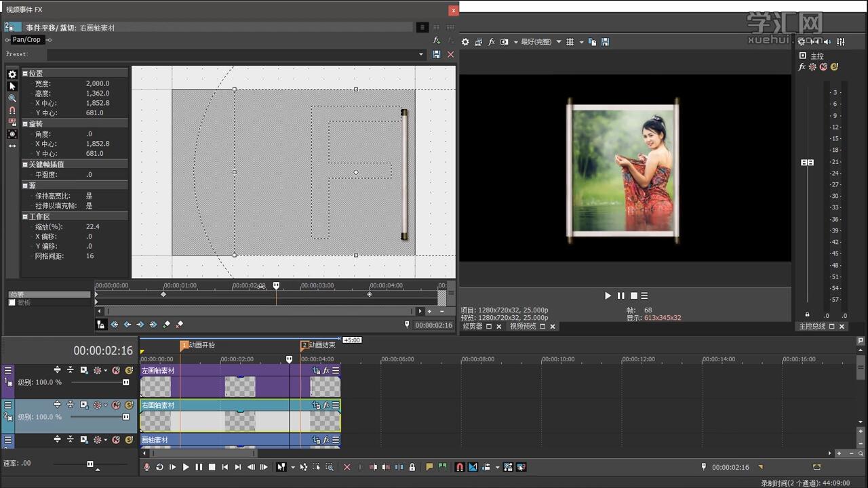
Task: Create a keyframe in Pan/Crop
Action: (166, 325)
